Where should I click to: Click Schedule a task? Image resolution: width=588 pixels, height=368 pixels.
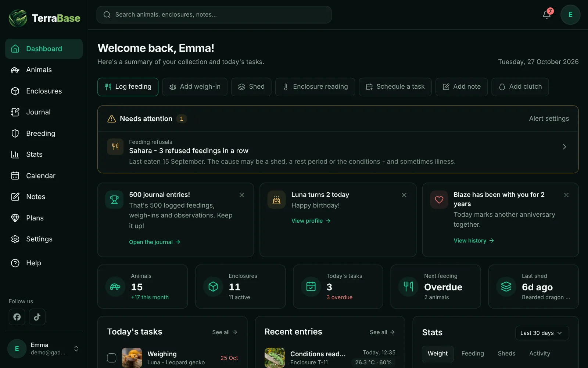click(395, 87)
